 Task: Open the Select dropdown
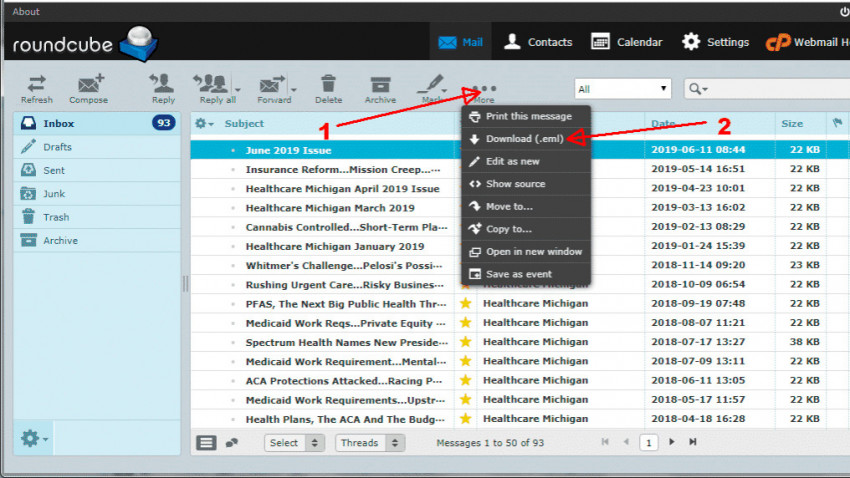coord(294,443)
